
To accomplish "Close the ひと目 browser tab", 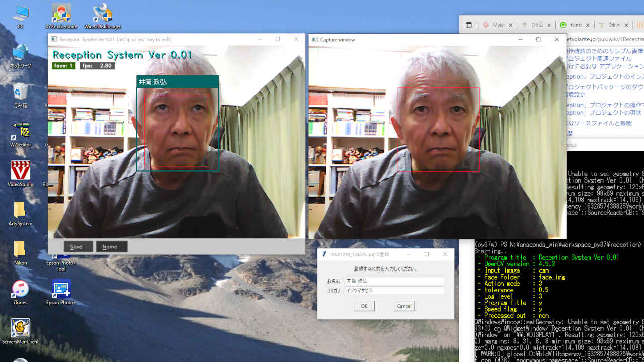I will [x=549, y=25].
